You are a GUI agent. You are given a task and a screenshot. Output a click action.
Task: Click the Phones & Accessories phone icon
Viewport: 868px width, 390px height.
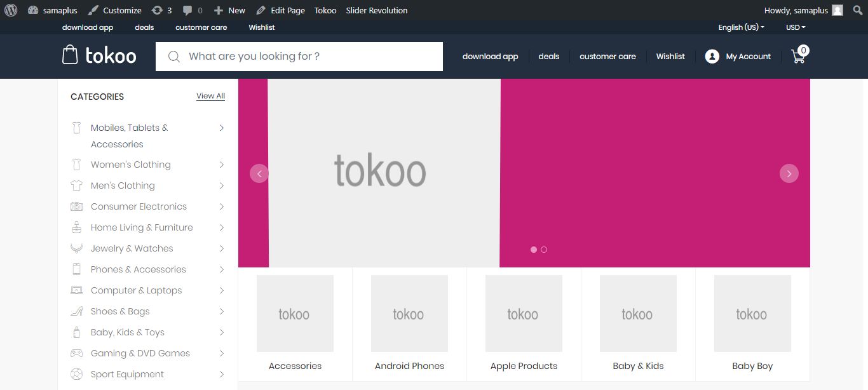pyautogui.click(x=77, y=269)
